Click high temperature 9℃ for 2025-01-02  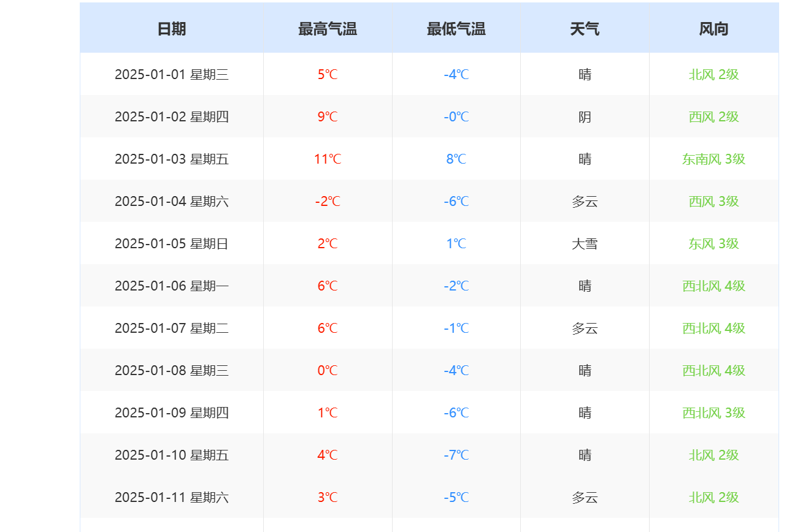pyautogui.click(x=328, y=116)
